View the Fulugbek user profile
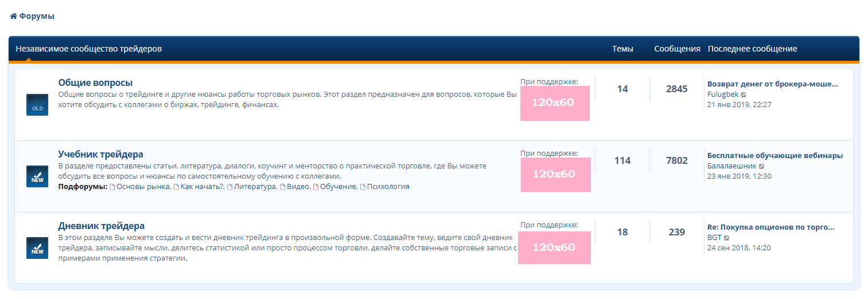868x299 pixels. [x=722, y=94]
